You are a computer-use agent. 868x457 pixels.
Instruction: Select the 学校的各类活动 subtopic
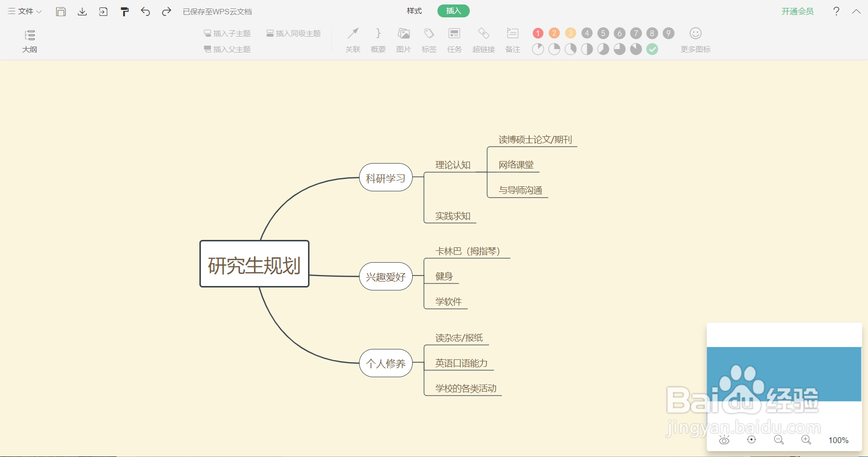point(466,388)
